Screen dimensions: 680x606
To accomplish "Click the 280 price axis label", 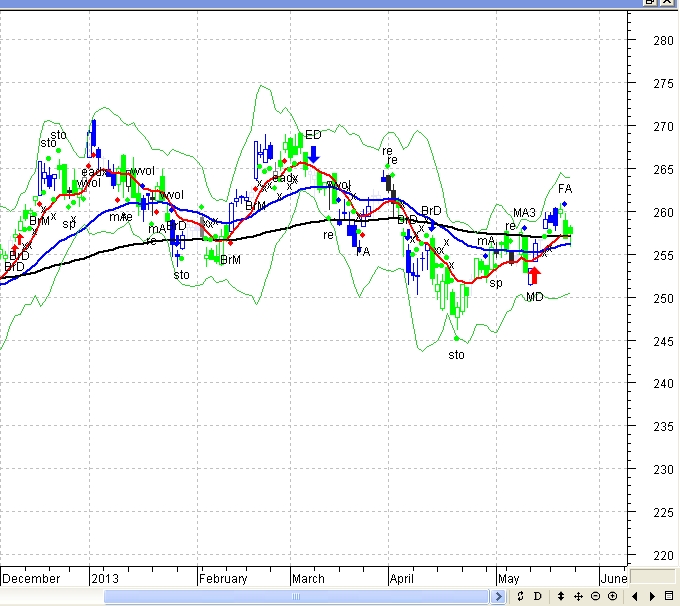I will click(663, 41).
